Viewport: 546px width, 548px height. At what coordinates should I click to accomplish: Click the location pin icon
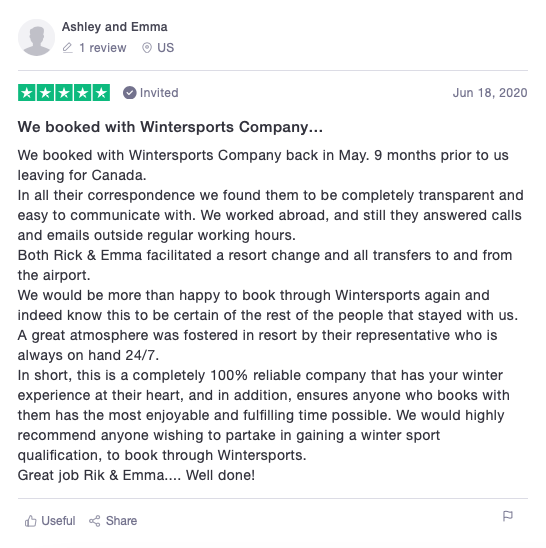[x=147, y=48]
